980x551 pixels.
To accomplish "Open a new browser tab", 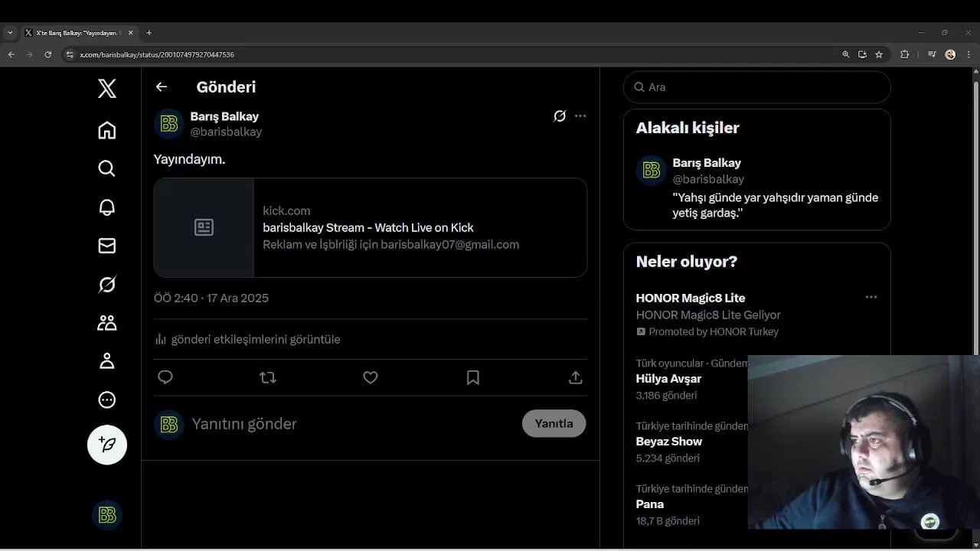I will pos(149,33).
